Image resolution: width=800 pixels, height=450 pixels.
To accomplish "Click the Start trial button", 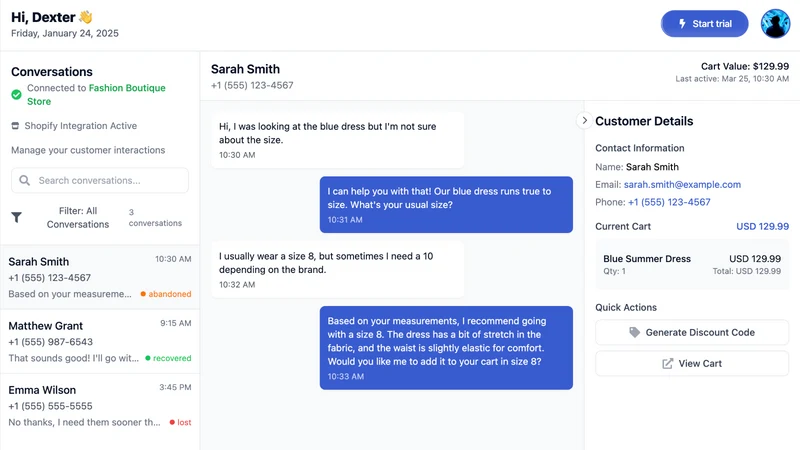I will 704,23.
